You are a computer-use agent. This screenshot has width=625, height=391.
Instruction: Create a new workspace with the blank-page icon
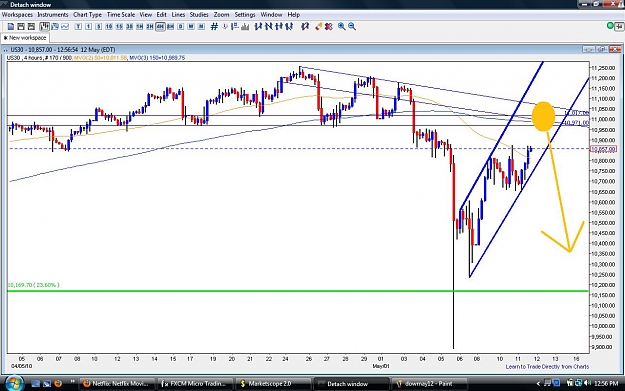point(11,27)
